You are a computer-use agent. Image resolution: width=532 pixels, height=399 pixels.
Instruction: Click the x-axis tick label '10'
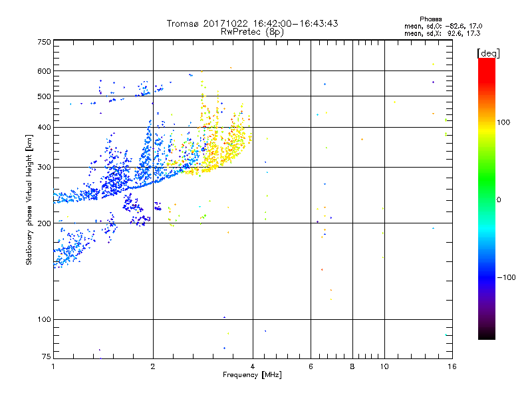pos(384,366)
